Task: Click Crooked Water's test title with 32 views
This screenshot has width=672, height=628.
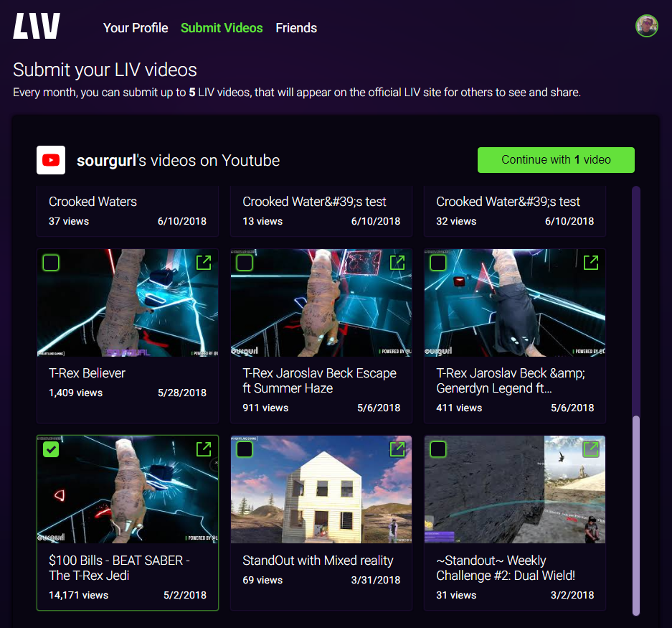Action: tap(508, 202)
